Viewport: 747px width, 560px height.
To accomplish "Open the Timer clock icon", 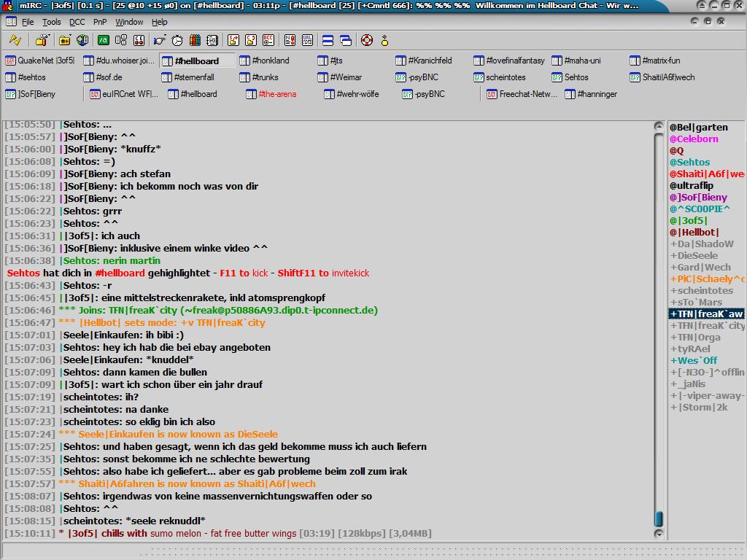I will click(x=178, y=40).
